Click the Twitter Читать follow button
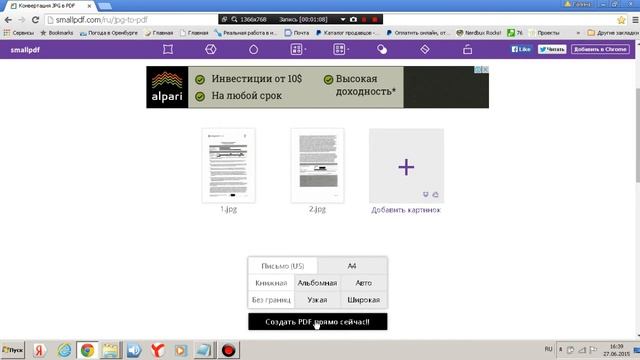640x360 pixels. tap(552, 49)
